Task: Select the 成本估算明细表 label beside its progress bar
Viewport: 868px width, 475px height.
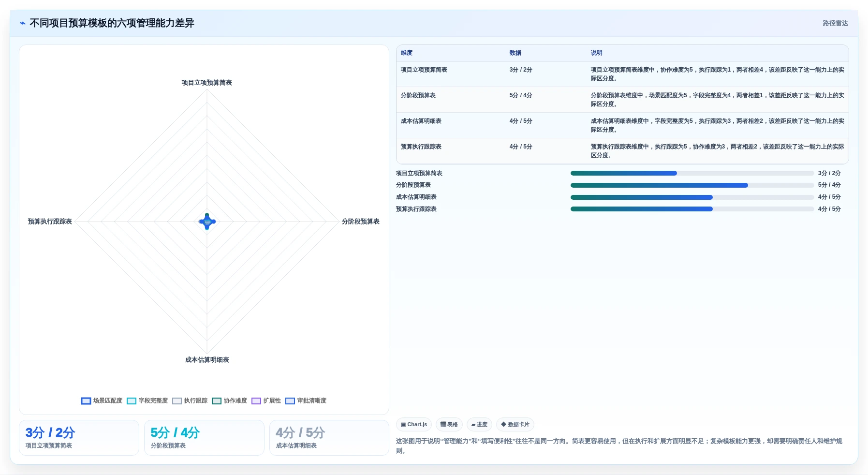Action: (416, 197)
